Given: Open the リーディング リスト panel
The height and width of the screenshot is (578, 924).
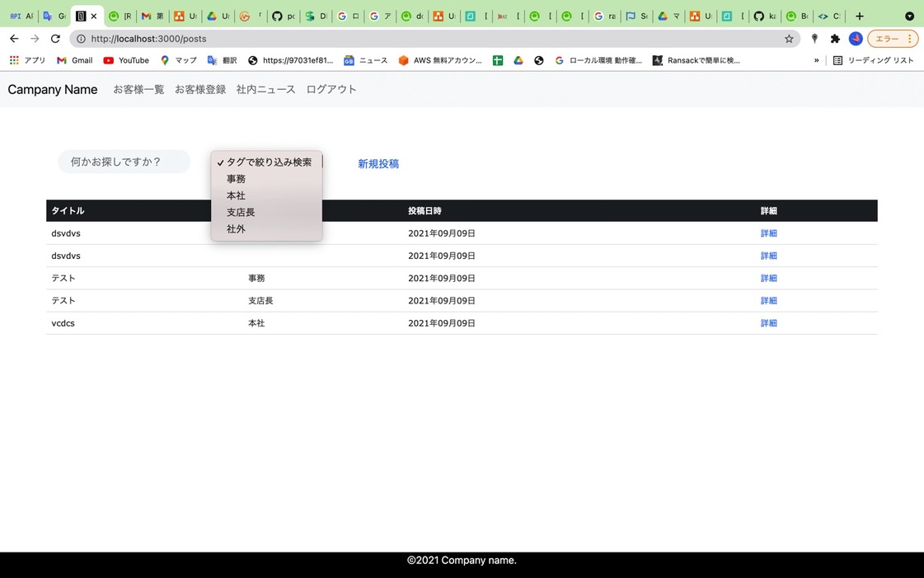Looking at the screenshot, I should tap(874, 60).
